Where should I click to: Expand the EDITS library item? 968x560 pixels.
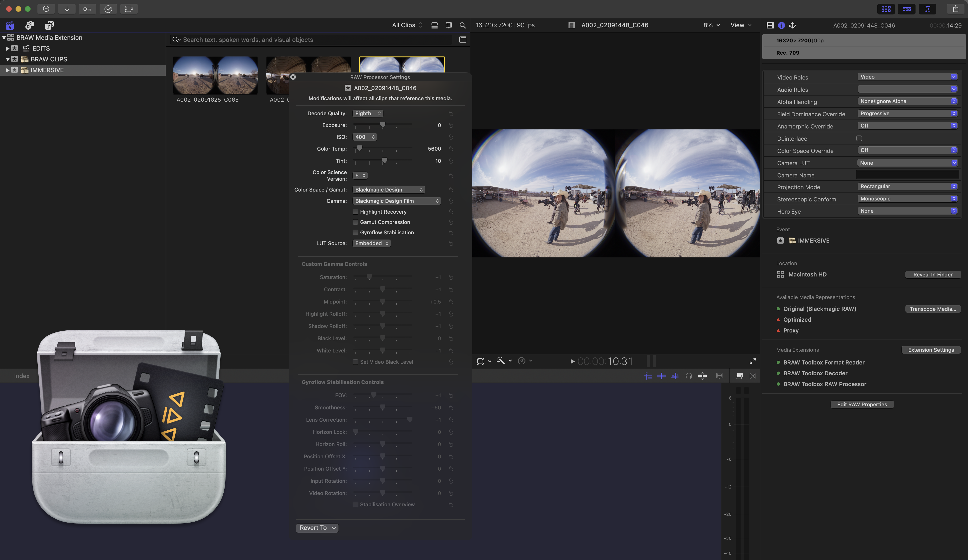coord(7,48)
